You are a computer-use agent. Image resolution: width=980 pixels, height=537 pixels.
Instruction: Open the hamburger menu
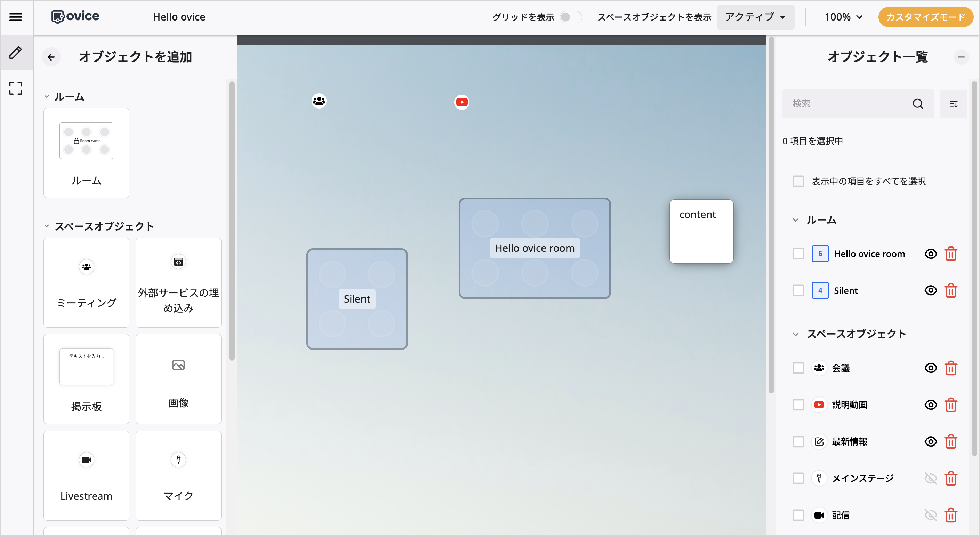(16, 17)
